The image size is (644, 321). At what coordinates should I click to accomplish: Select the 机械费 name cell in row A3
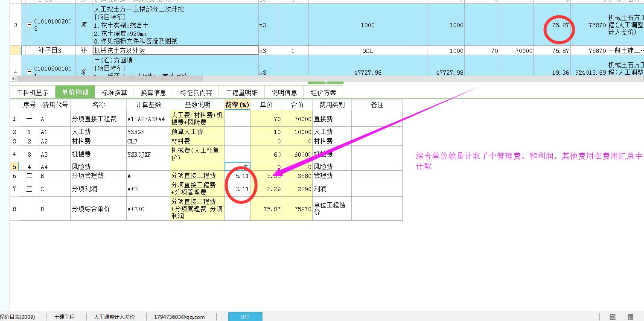click(98, 154)
